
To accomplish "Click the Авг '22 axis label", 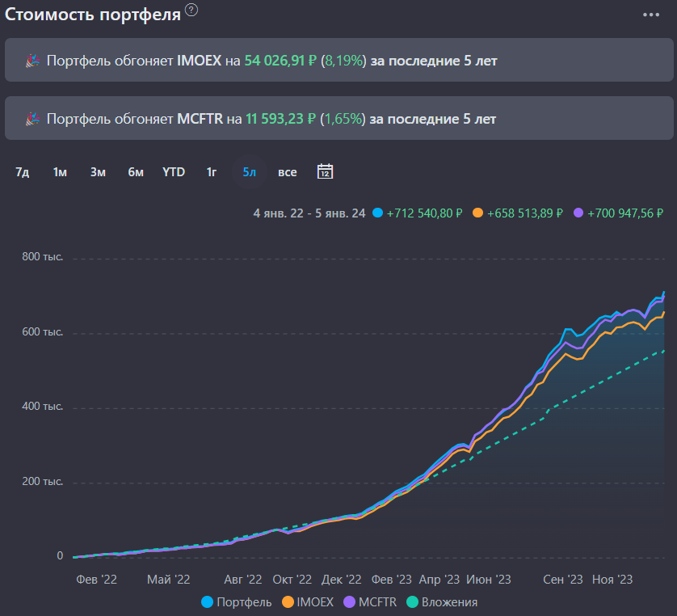I will point(243,580).
